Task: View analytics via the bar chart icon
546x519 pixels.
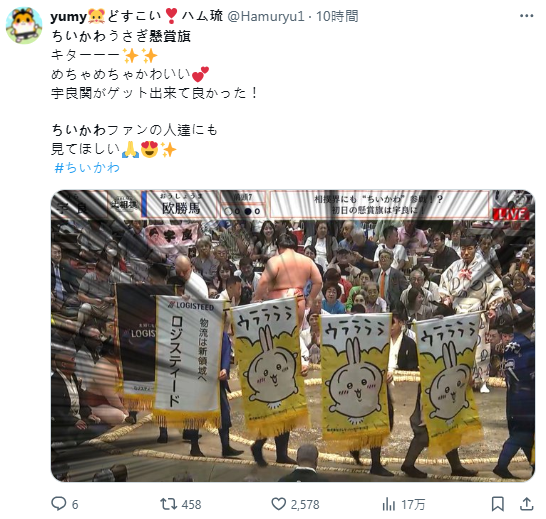Action: (x=389, y=504)
